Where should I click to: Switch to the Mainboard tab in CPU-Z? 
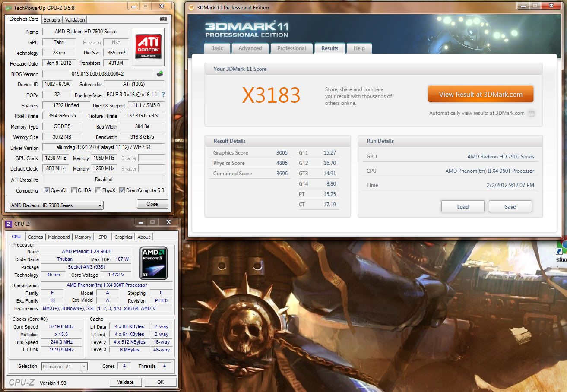59,237
